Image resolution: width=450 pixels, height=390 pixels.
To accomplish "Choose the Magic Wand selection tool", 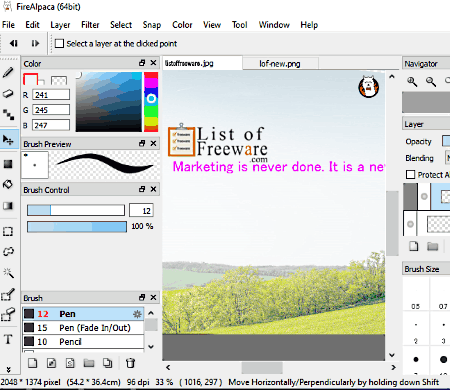I will click(x=8, y=273).
